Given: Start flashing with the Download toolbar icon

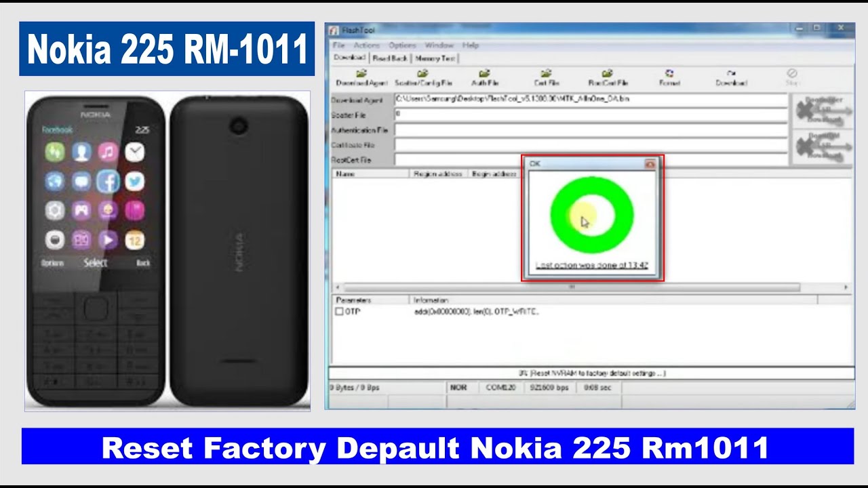Looking at the screenshot, I should pyautogui.click(x=731, y=73).
